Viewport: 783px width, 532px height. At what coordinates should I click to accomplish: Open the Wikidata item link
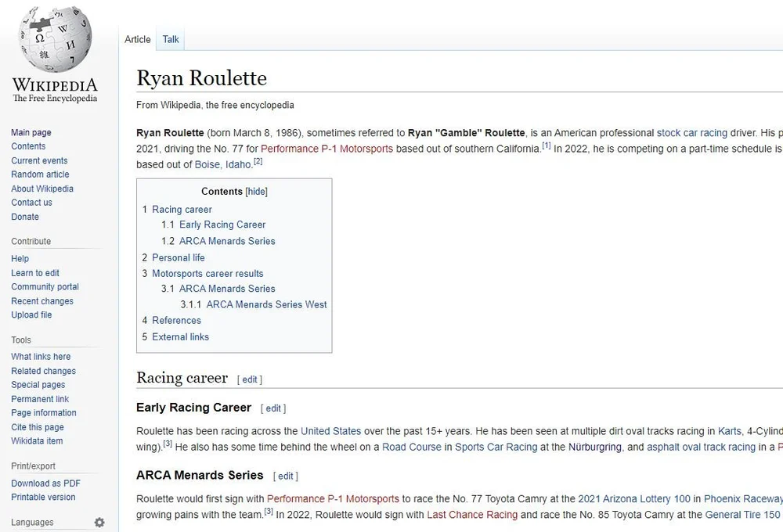pos(36,440)
